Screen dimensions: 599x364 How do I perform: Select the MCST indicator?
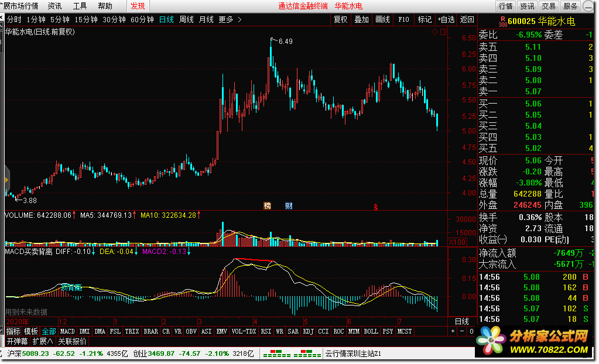[404, 331]
